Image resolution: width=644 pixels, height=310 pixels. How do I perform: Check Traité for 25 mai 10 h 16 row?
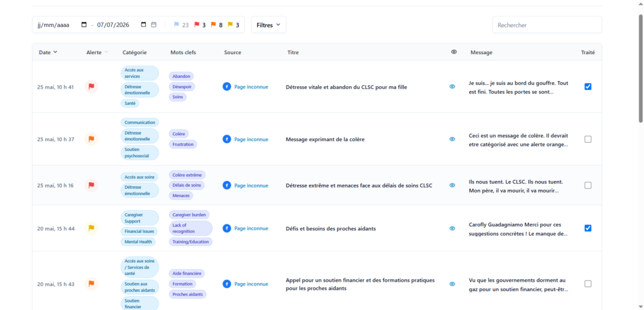(588, 185)
